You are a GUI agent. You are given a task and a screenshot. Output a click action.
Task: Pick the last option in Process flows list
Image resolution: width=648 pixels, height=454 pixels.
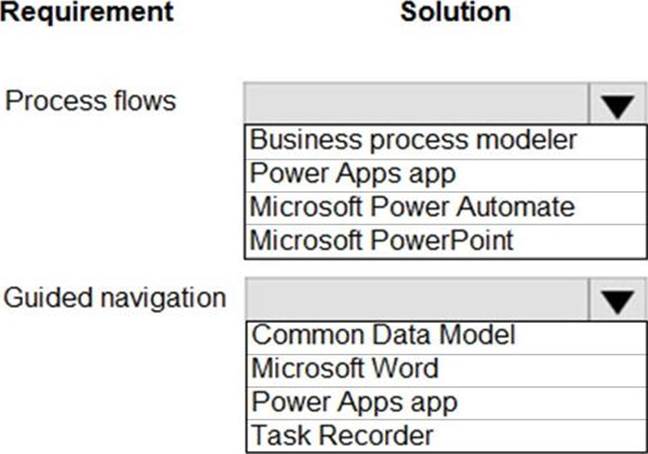[x=381, y=240]
